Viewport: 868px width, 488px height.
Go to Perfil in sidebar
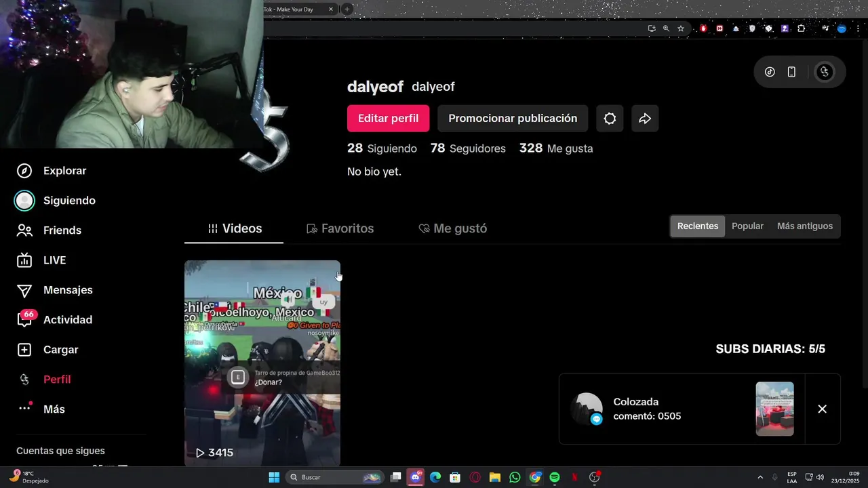pos(44,380)
